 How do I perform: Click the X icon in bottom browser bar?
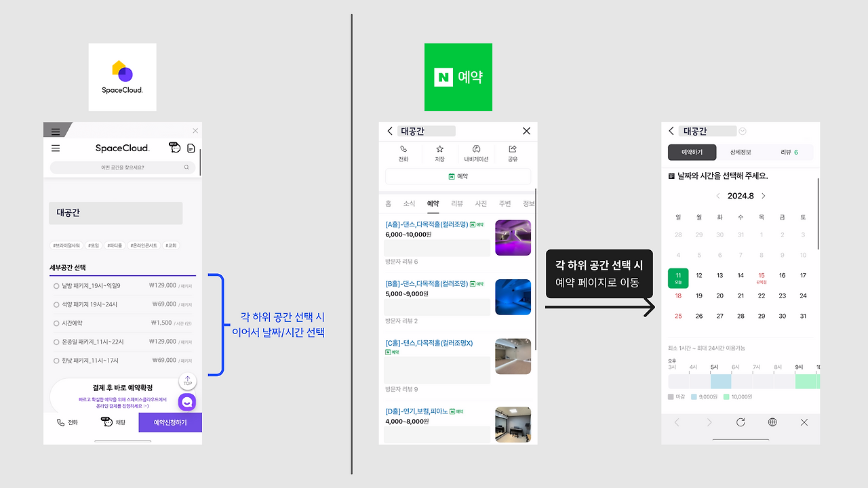click(x=804, y=422)
